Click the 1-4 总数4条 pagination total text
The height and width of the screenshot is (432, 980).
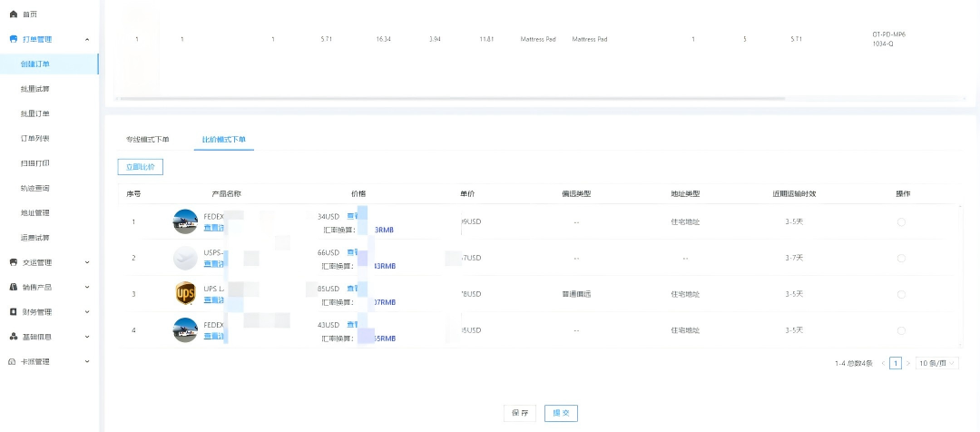854,363
